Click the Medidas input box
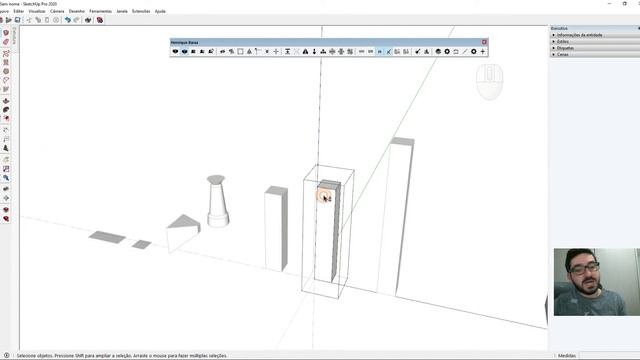Screen dimensions: 640x360 point(609,356)
